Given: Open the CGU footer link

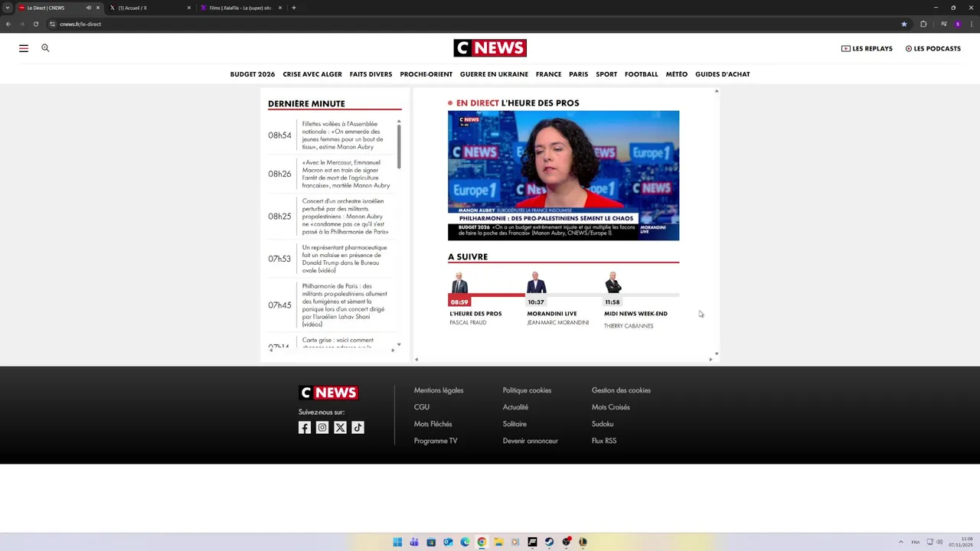Looking at the screenshot, I should (422, 407).
